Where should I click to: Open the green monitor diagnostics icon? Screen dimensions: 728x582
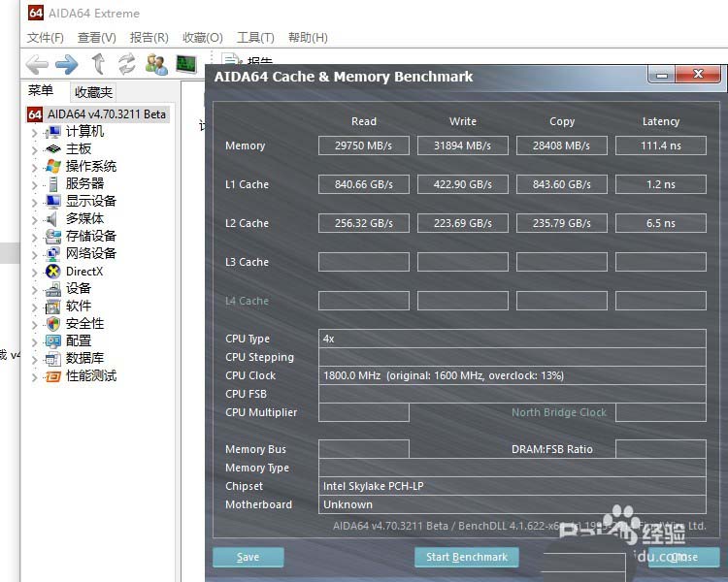pos(186,64)
